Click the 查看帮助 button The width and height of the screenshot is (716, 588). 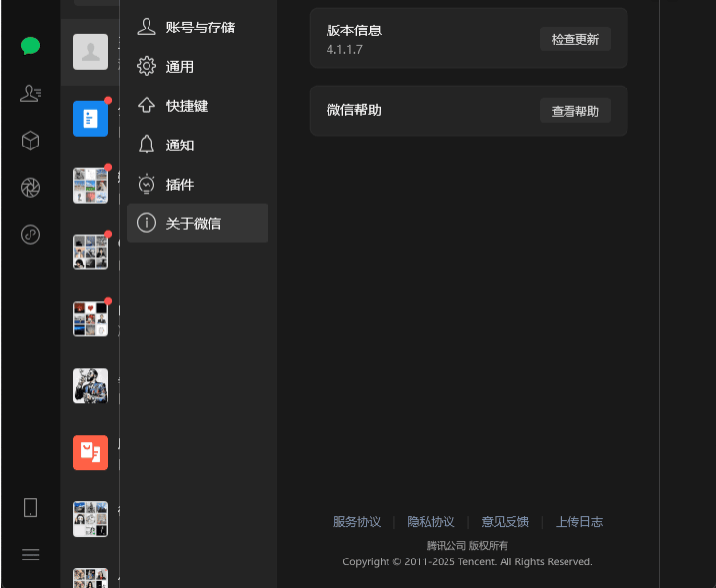coord(575,111)
